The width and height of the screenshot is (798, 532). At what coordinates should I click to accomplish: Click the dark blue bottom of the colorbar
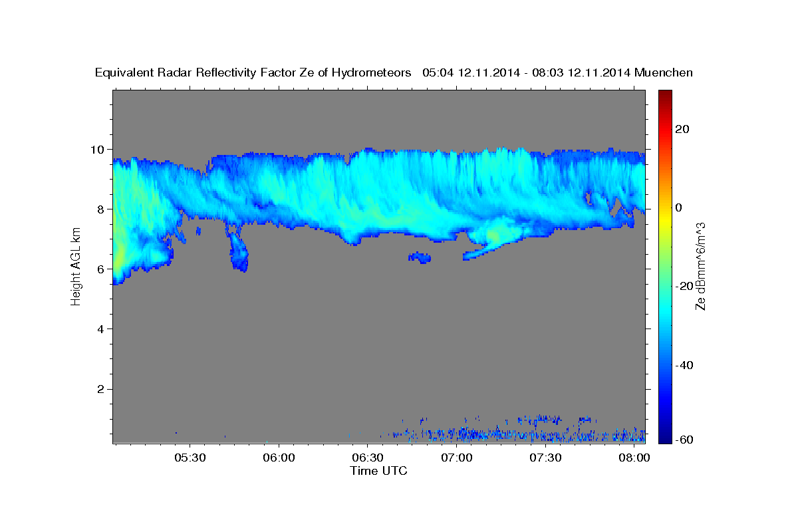664,436
